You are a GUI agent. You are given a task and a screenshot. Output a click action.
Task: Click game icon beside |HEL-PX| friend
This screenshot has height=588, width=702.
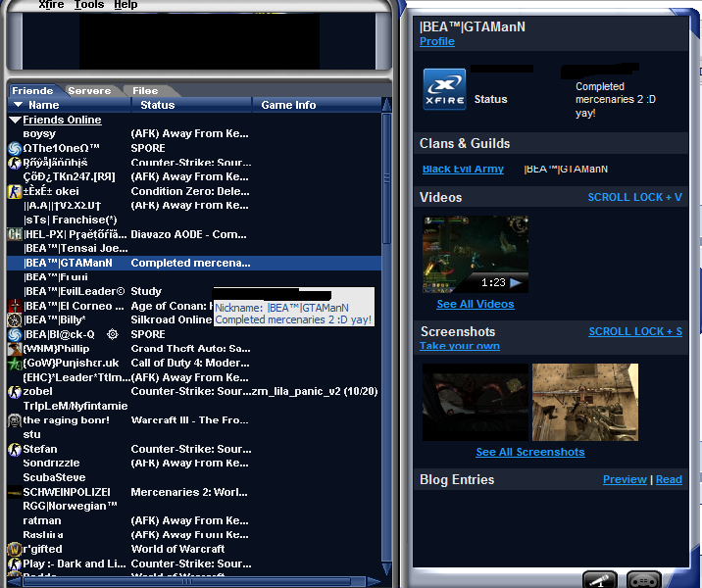point(15,234)
